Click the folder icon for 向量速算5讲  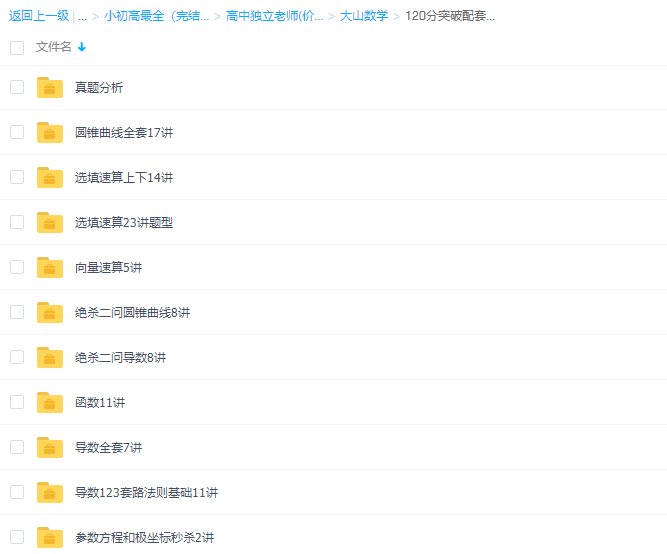50,268
